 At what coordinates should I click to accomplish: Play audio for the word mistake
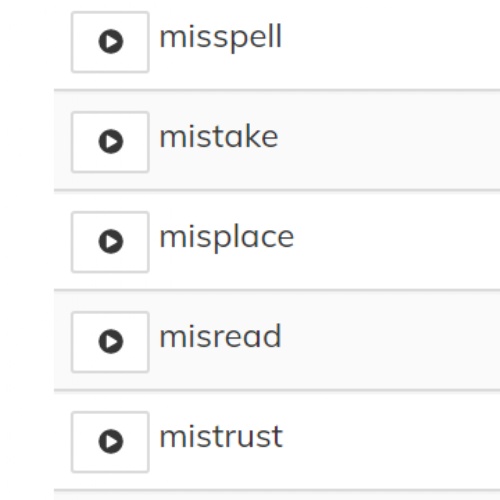[x=110, y=142]
